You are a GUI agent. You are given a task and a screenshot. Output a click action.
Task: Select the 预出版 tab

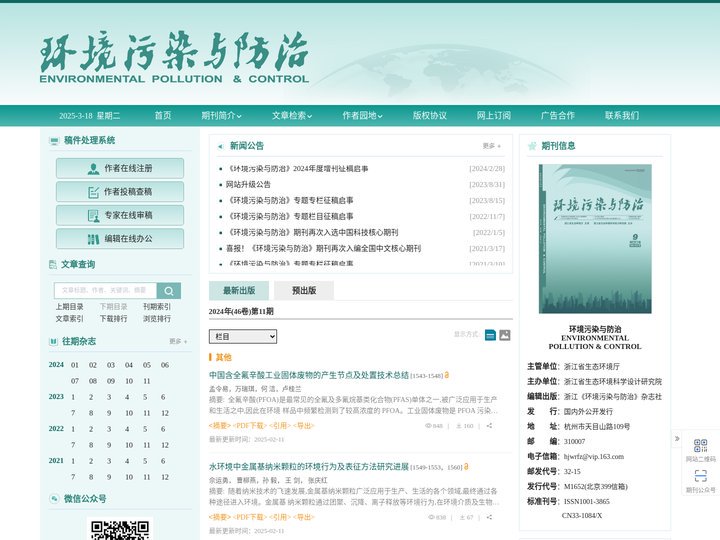pyautogui.click(x=304, y=290)
